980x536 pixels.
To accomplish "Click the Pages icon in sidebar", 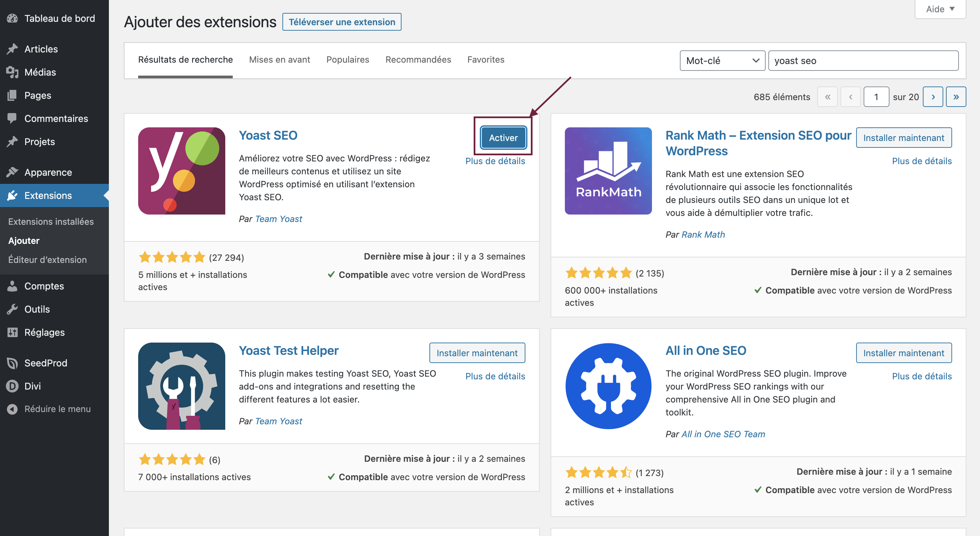I will pyautogui.click(x=12, y=95).
